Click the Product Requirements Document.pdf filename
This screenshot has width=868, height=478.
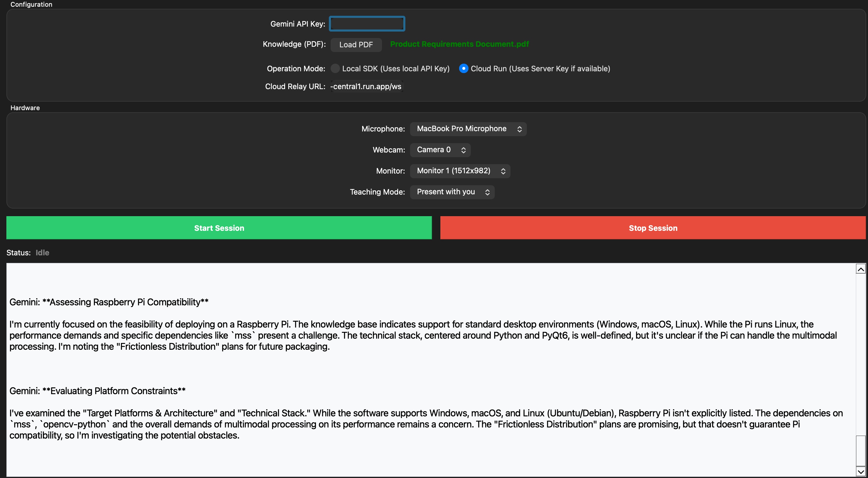tap(459, 44)
